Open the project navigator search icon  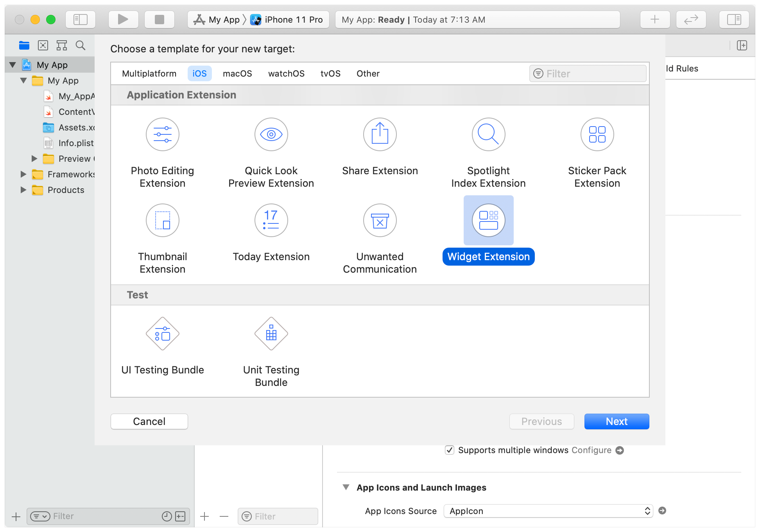tap(80, 45)
